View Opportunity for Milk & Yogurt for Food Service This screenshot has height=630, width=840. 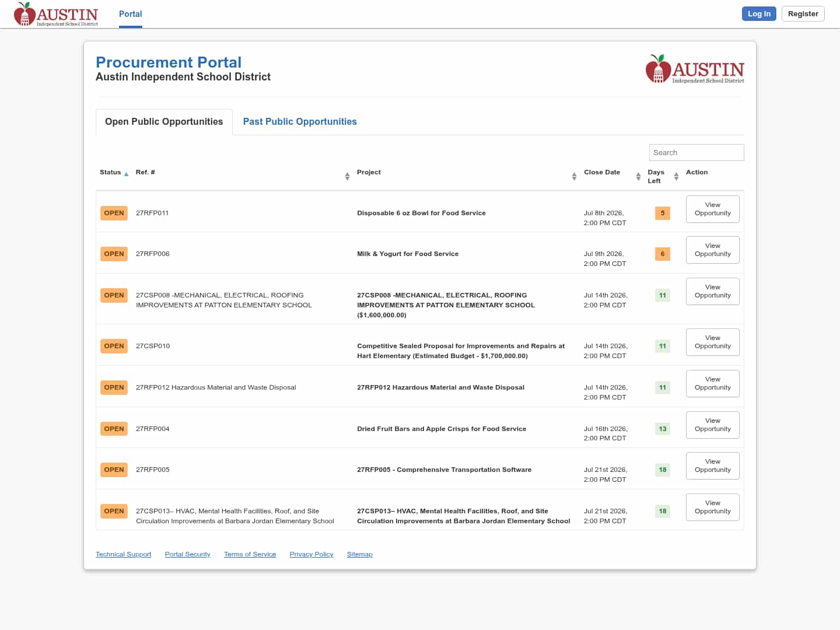click(712, 250)
